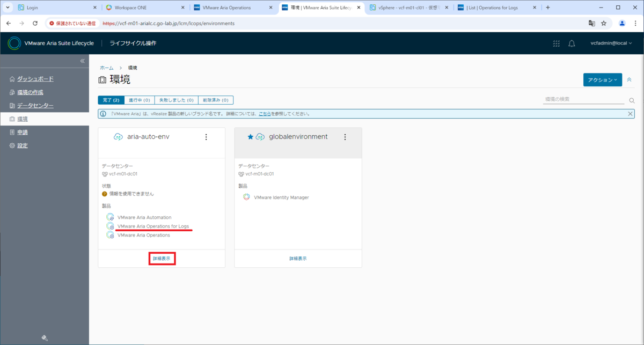This screenshot has width=644, height=345.
Task: Click the VMware Aria Operations for Logs icon
Action: [x=110, y=226]
